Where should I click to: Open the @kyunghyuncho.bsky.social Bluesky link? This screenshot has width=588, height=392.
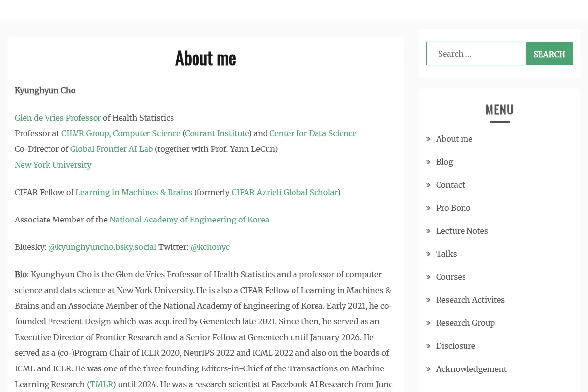102,247
